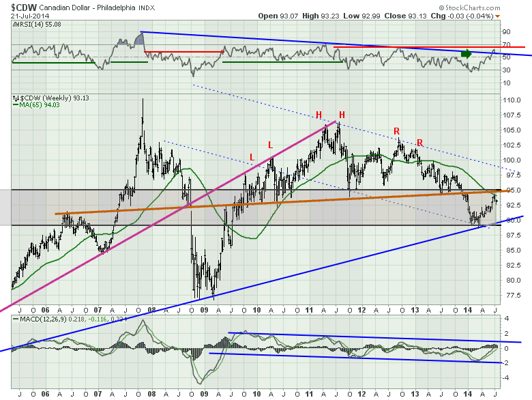Click the price axis label 92.5
Image resolution: width=532 pixels, height=400 pixels.
(512, 205)
